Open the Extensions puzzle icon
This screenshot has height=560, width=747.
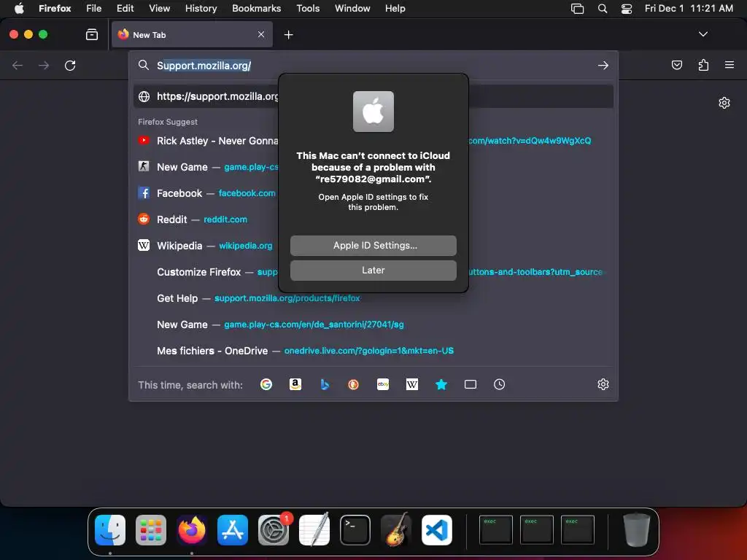point(703,65)
